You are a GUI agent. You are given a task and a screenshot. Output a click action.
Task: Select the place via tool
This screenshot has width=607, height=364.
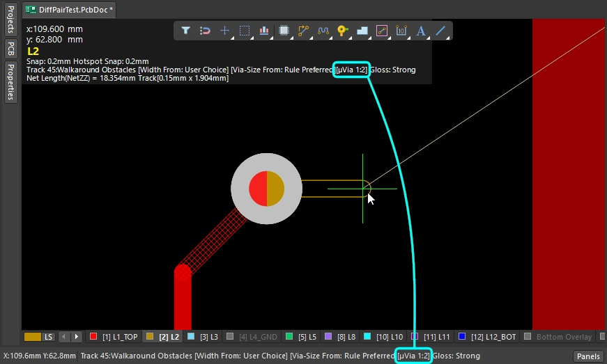pyautogui.click(x=342, y=31)
